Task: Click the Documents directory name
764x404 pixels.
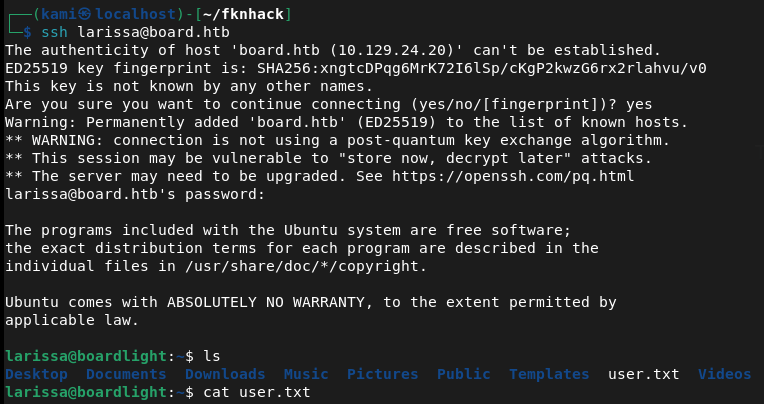Action: click(x=126, y=374)
